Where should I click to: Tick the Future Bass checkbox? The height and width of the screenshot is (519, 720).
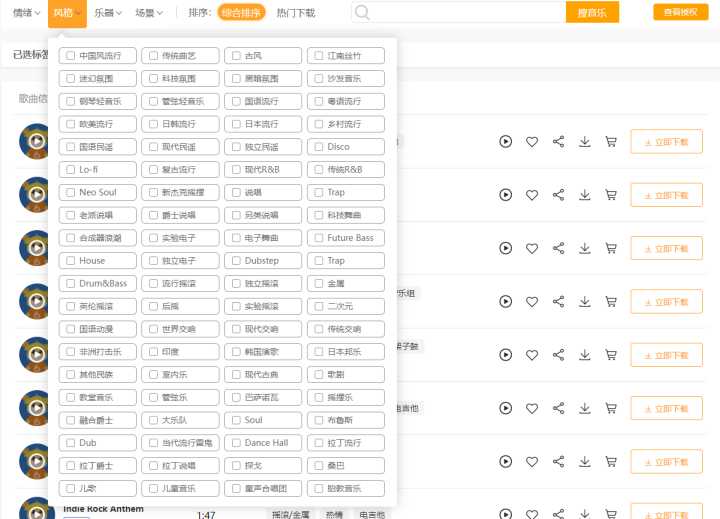coord(320,238)
